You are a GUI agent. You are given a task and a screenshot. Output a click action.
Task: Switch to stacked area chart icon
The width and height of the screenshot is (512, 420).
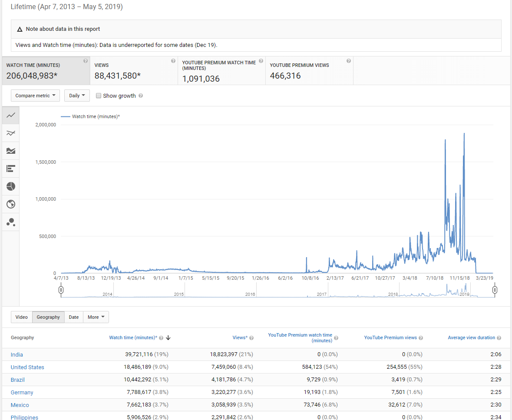[11, 151]
